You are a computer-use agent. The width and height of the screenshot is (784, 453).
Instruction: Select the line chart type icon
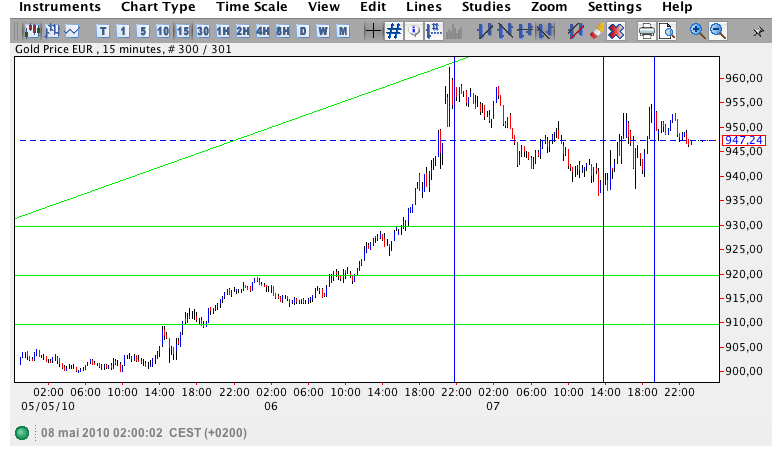coord(71,31)
